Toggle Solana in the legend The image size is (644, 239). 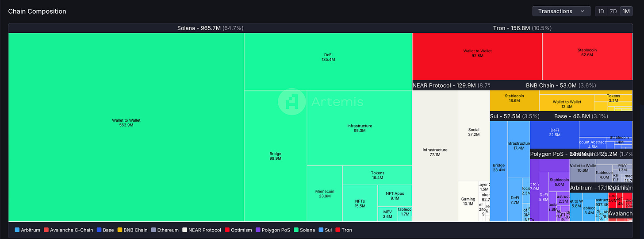point(304,230)
